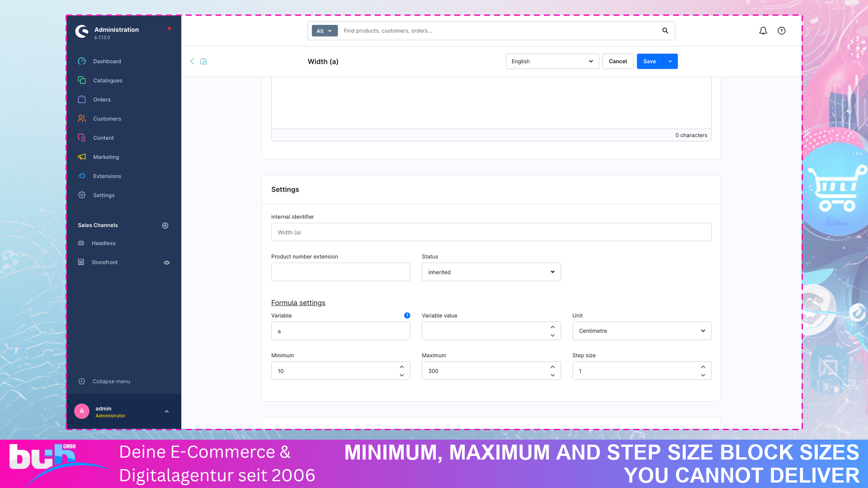The height and width of the screenshot is (488, 868).
Task: Open the Customers menu item
Action: (107, 119)
